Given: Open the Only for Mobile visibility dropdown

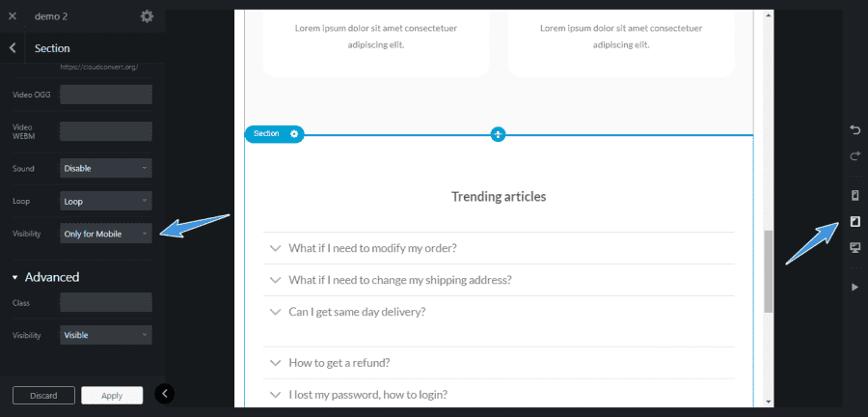Looking at the screenshot, I should (106, 234).
